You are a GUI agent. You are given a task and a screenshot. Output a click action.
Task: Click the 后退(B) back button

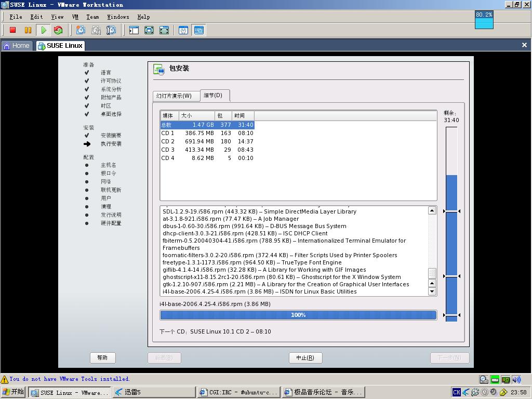pyautogui.click(x=164, y=357)
